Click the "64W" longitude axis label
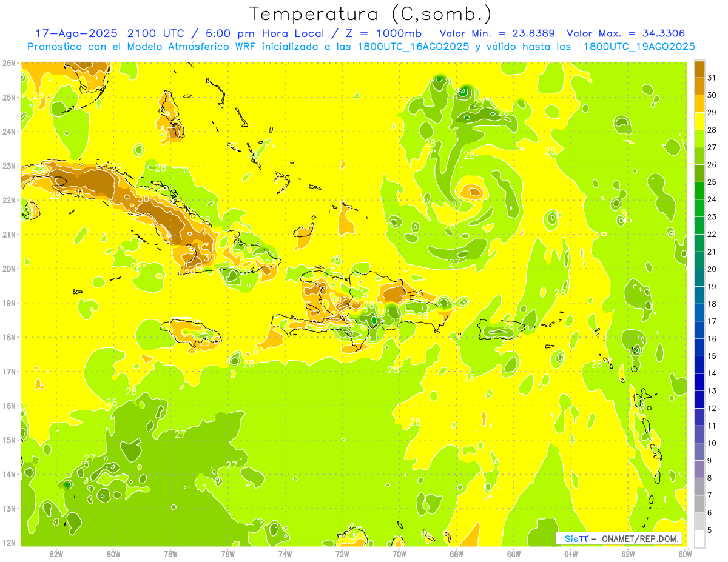The image size is (728, 562). click(571, 553)
